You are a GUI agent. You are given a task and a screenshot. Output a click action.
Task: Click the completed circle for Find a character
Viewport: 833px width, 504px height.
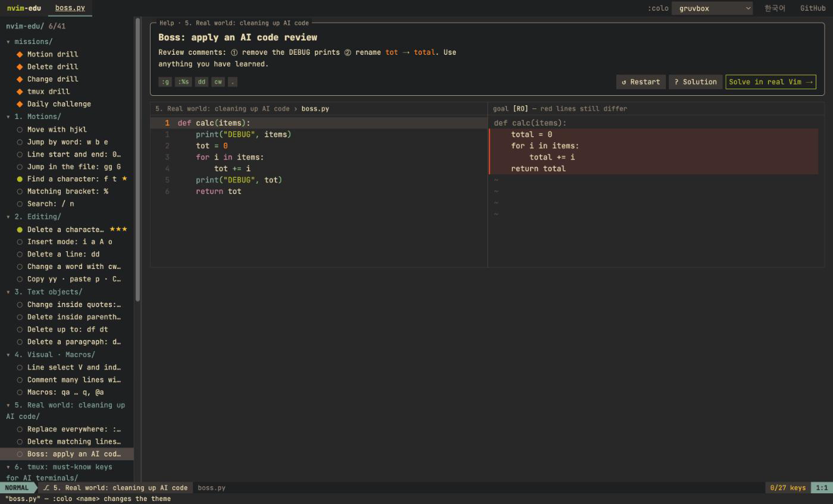[20, 179]
